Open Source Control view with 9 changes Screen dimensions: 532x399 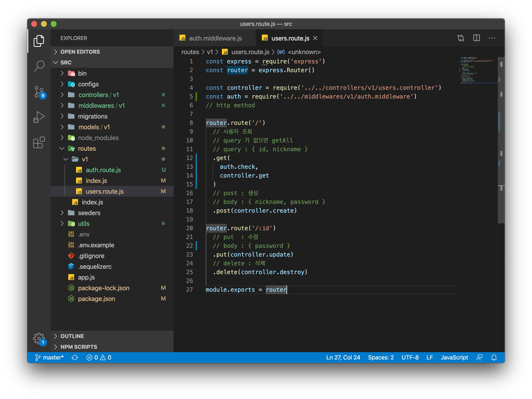[x=39, y=92]
